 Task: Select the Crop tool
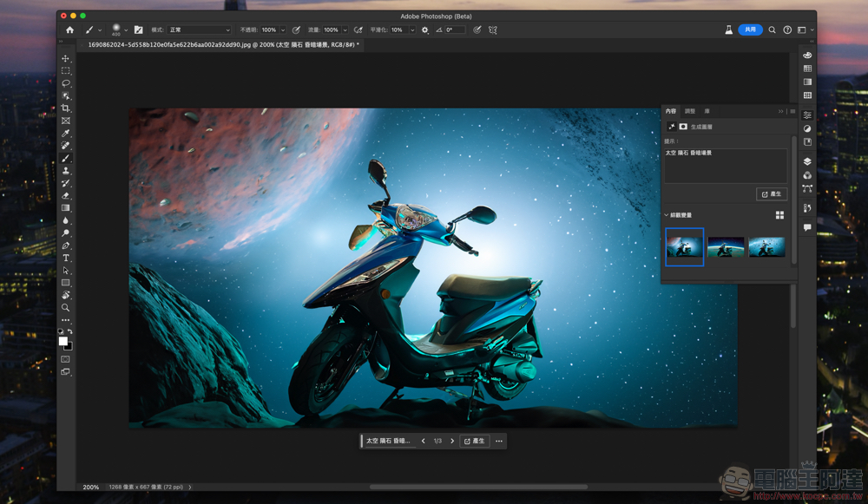66,108
